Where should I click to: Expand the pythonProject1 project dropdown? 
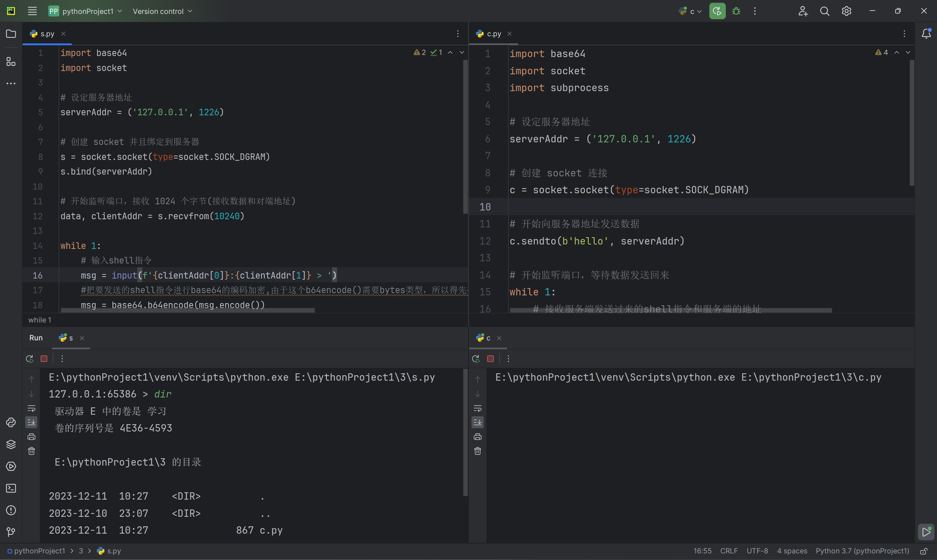pos(86,11)
